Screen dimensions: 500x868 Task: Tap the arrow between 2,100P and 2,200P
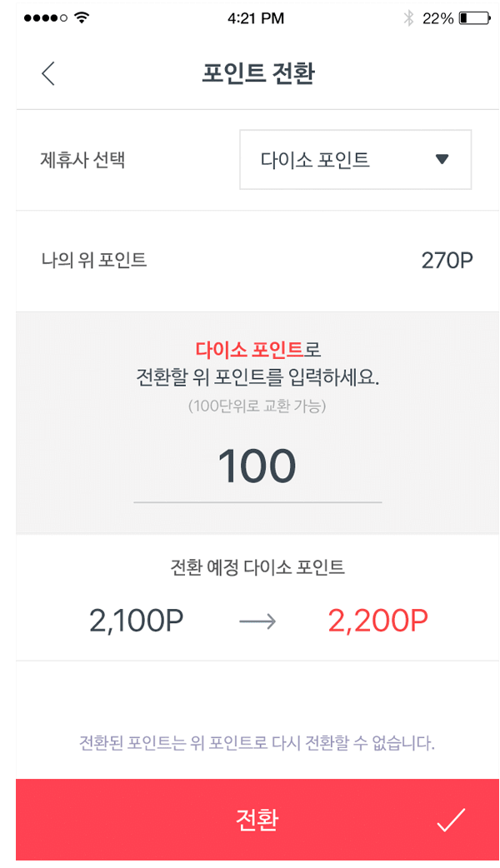click(257, 621)
